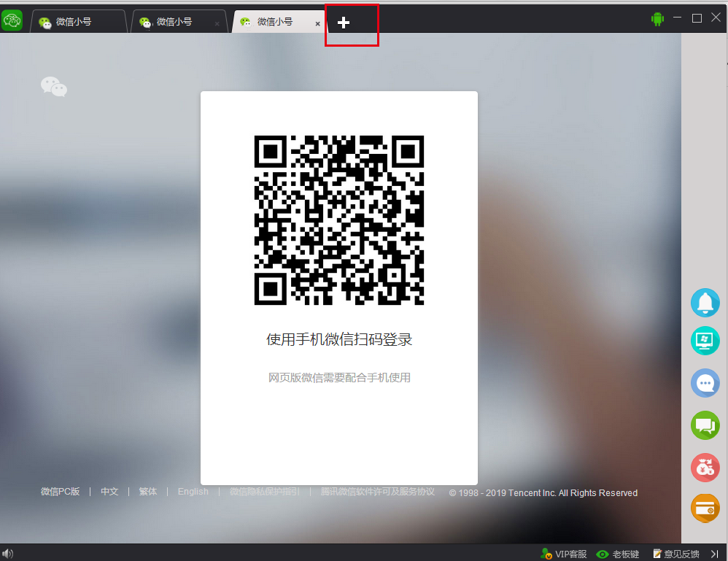Open 意见反馈 feedback
Image resolution: width=728 pixels, height=561 pixels.
[676, 554]
